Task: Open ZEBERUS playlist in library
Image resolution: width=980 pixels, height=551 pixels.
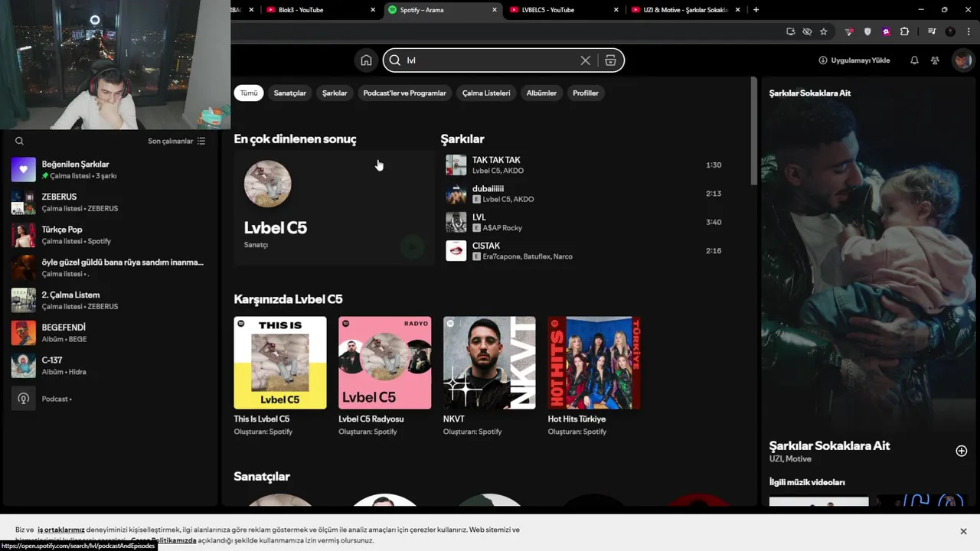Action: pyautogui.click(x=111, y=202)
